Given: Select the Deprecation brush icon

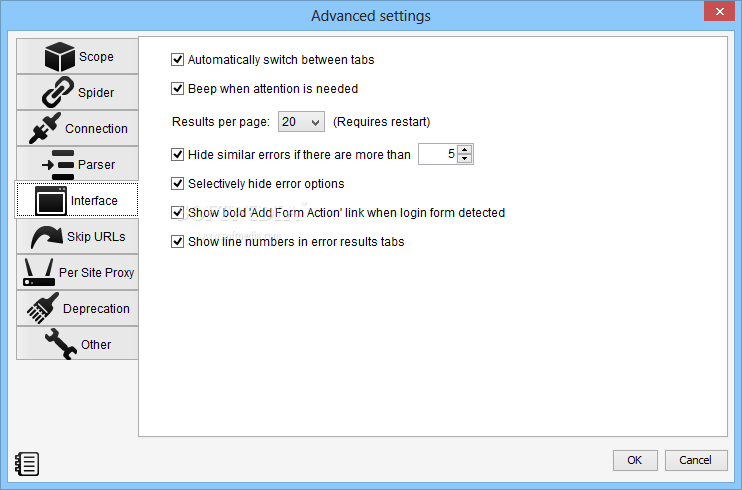Looking at the screenshot, I should tap(43, 308).
